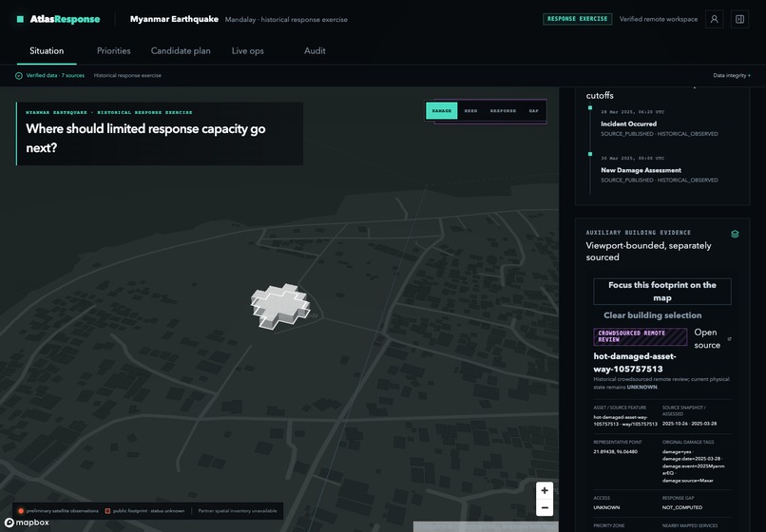Select the DAMAGE map layer toggle

(x=442, y=111)
